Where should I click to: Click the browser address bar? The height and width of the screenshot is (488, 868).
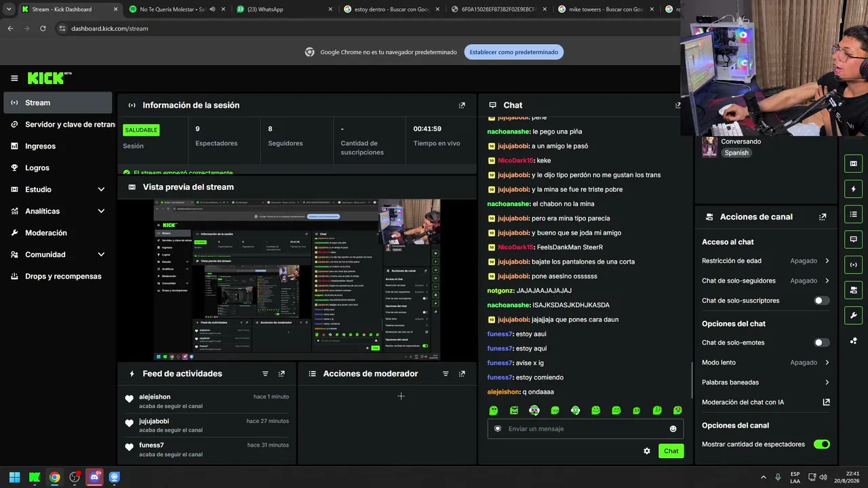click(366, 28)
